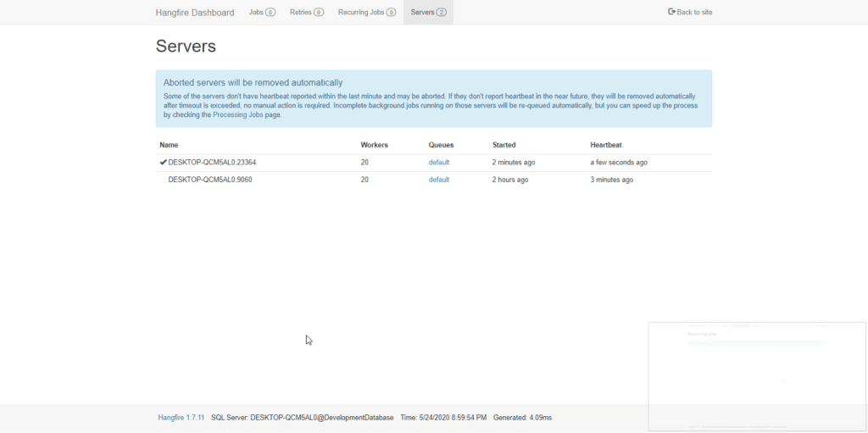Screen dimensions: 868x433
Task: Click the Jobs count badge
Action: [x=270, y=12]
